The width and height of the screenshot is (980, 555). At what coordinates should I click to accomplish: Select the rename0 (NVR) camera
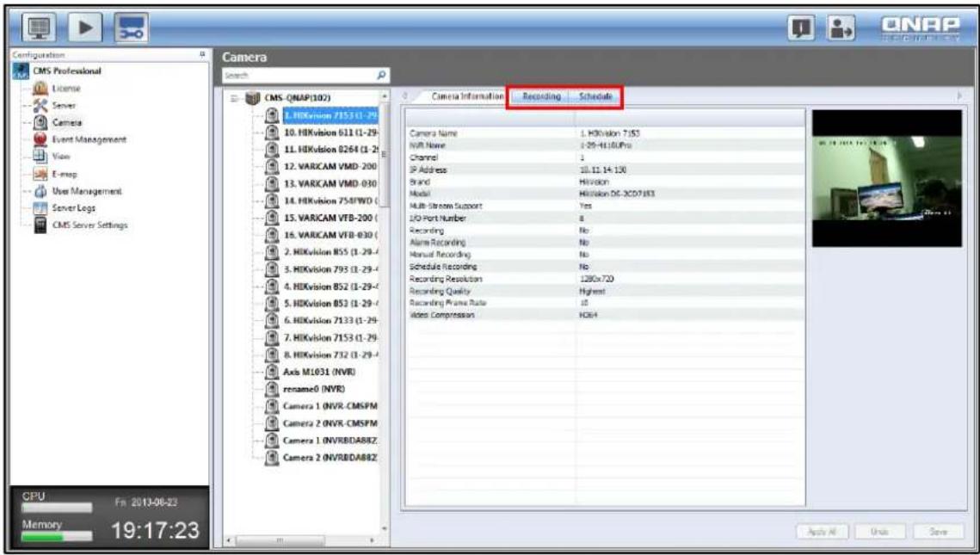314,389
